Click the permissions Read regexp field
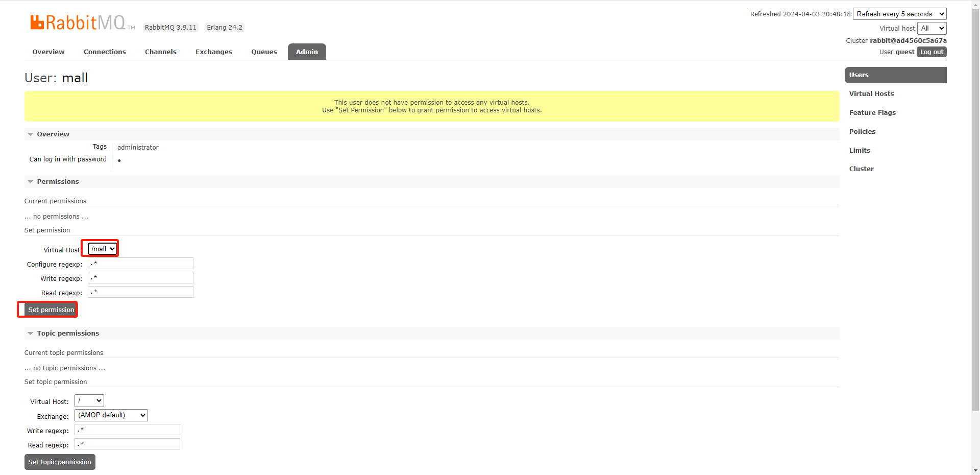Screen dimensions: 980x475 click(140, 292)
